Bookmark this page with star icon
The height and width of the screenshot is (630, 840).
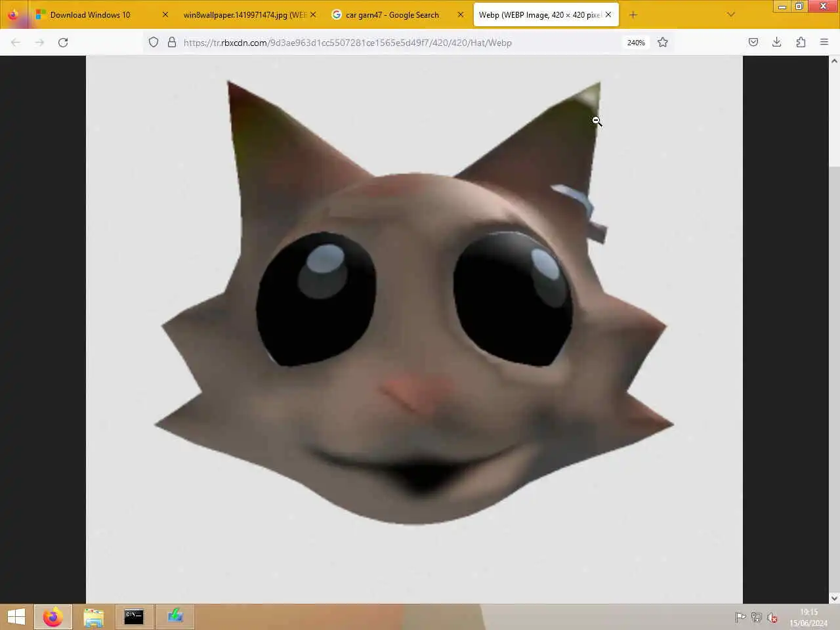[663, 42]
